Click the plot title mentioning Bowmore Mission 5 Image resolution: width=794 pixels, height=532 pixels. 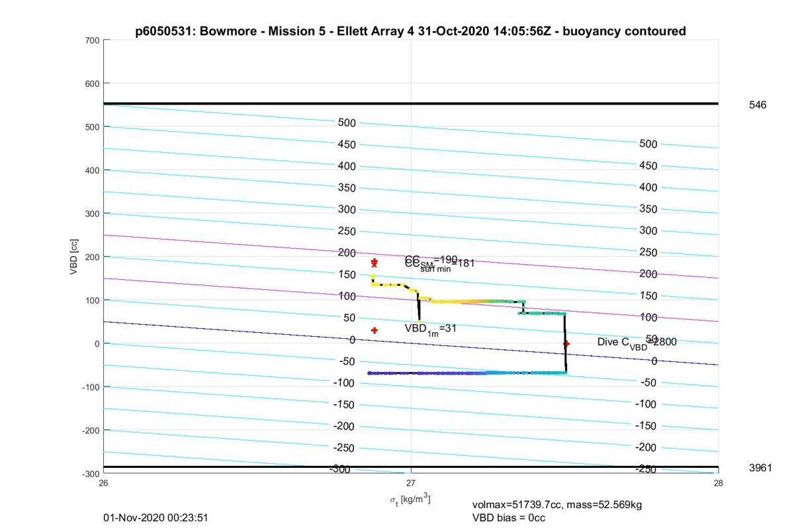pyautogui.click(x=410, y=31)
